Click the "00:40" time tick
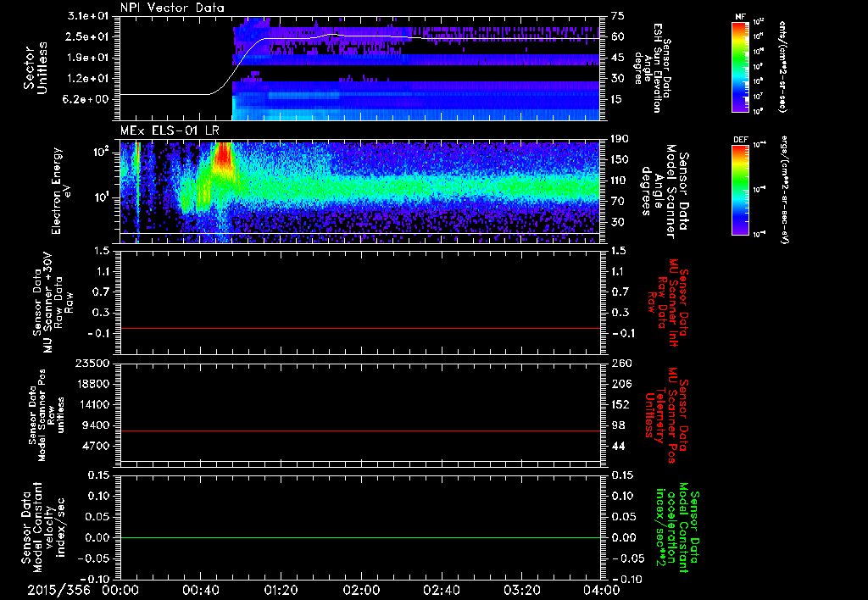The width and height of the screenshot is (868, 600). pos(200,591)
